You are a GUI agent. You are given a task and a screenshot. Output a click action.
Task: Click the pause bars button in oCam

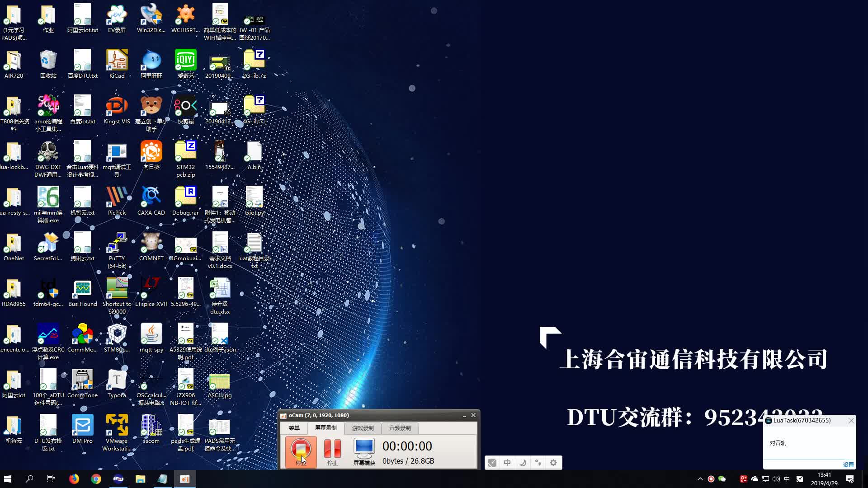pos(332,451)
